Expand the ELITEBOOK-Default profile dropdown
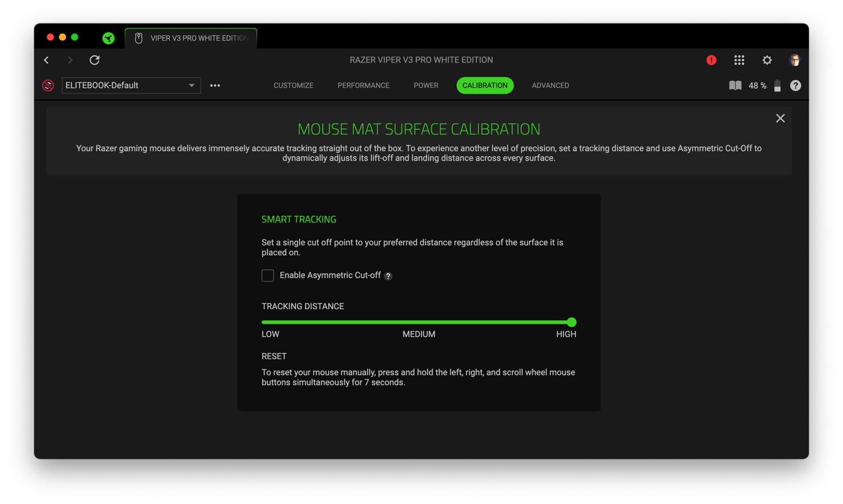Viewport: 843px width, 504px height. click(x=131, y=85)
